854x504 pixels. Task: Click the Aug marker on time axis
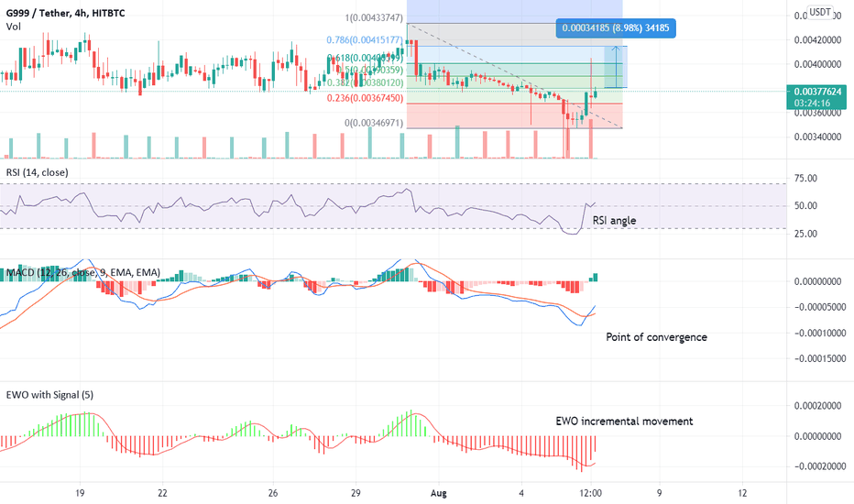click(x=438, y=493)
